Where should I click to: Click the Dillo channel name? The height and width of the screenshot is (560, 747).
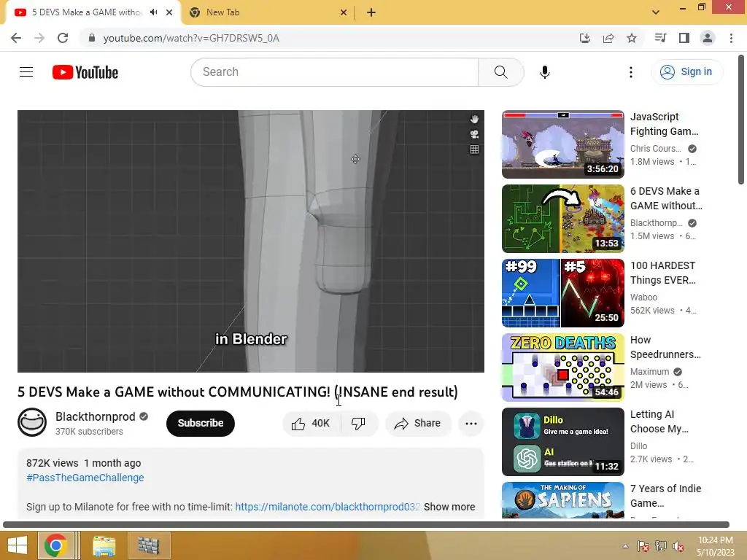[638, 446]
